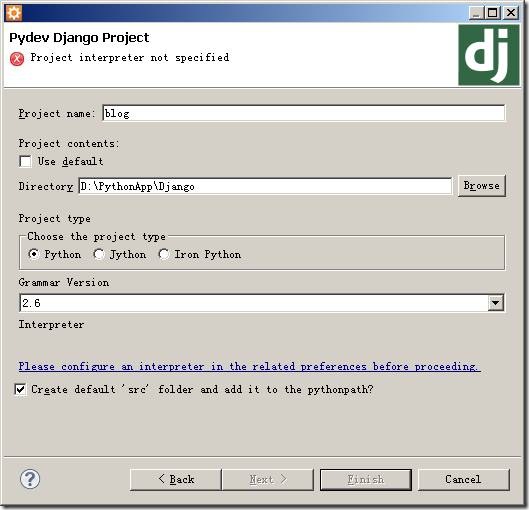Viewport: 529px width, 510px height.
Task: Click the Browse button
Action: point(481,186)
